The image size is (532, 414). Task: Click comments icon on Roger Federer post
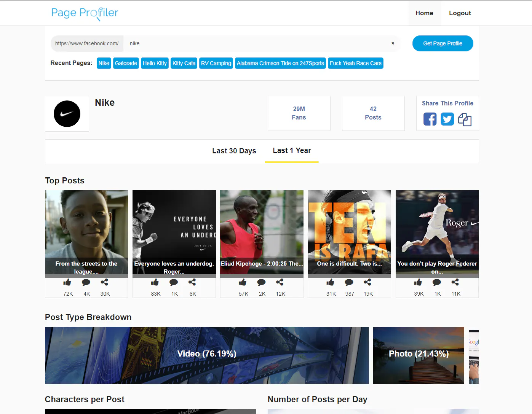(x=437, y=282)
